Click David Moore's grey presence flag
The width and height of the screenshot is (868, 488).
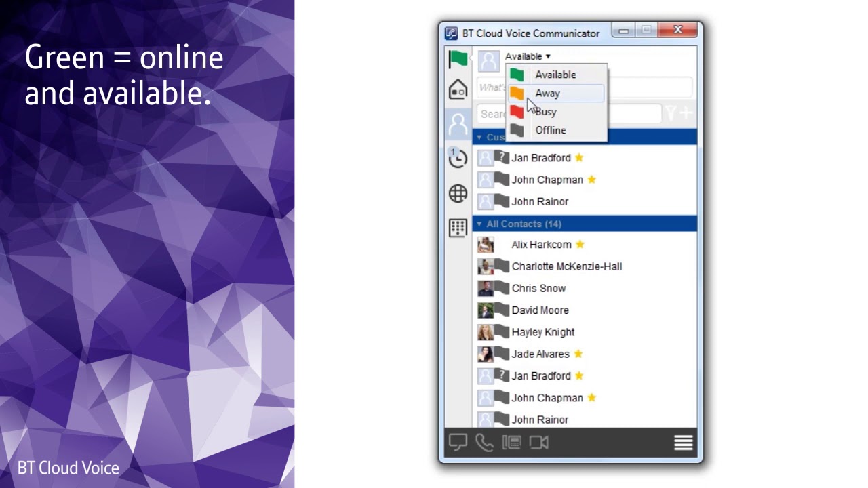tap(501, 310)
